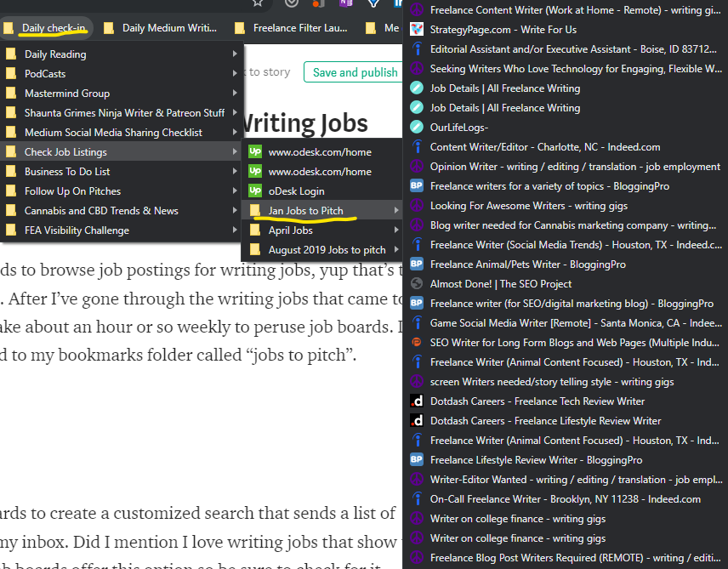This screenshot has height=569, width=728.
Task: Open Freelance writer (for SEO/digital marketing blog)
Action: [566, 304]
